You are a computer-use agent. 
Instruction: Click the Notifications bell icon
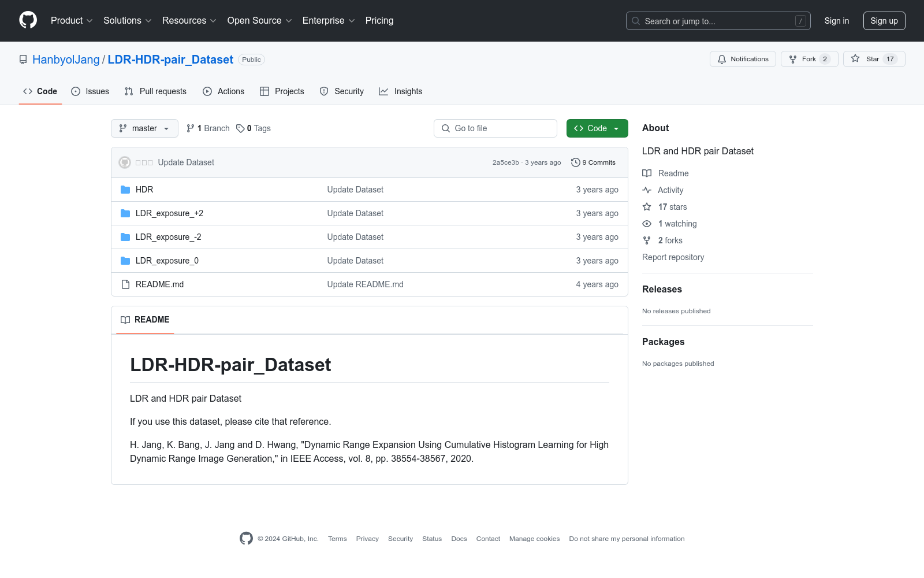(722, 59)
